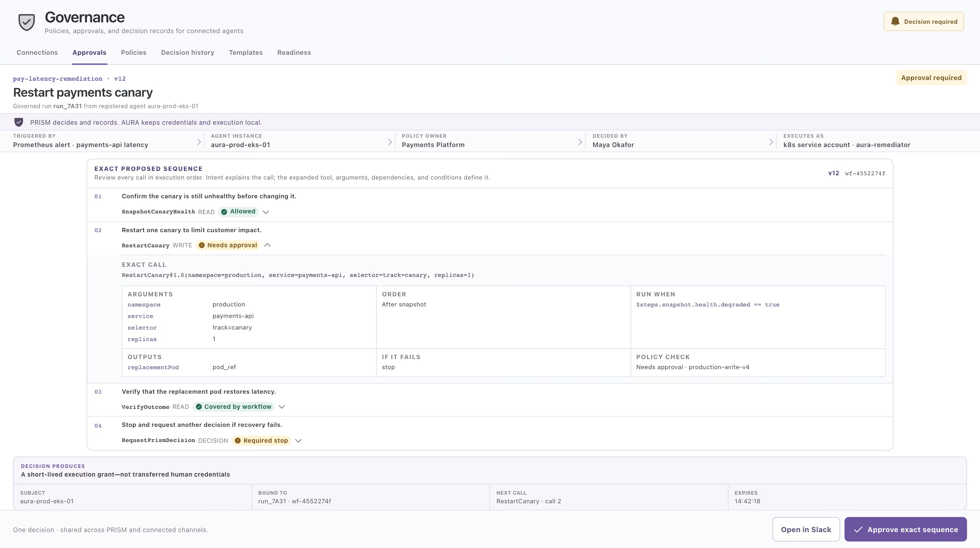Click the Restart payments canary heading

[x=83, y=92]
